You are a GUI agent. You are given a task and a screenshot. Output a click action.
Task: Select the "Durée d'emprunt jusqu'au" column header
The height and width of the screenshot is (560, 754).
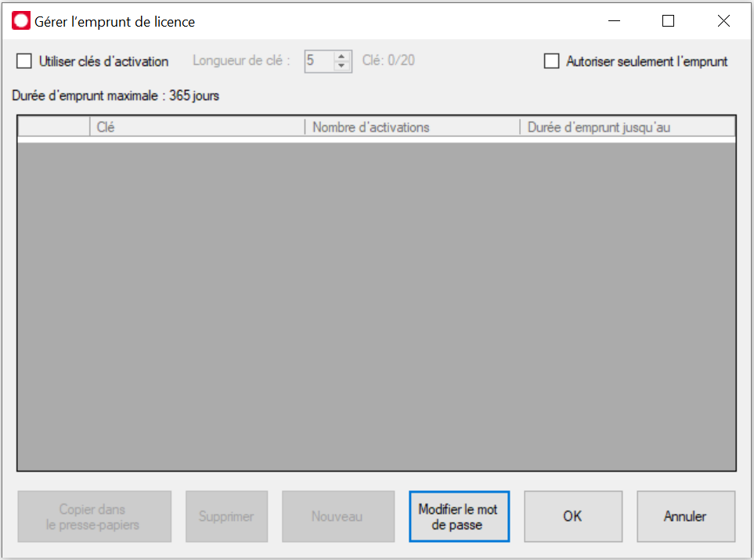click(626, 127)
